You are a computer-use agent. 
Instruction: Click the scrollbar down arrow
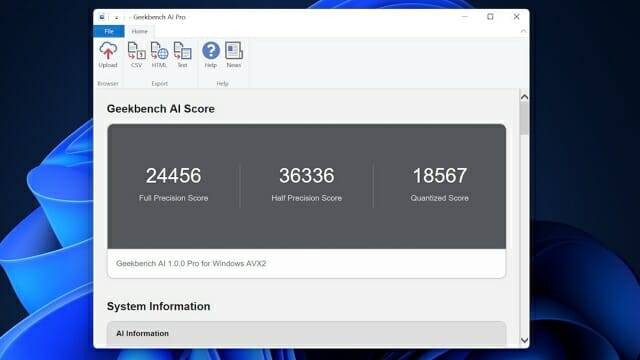pyautogui.click(x=524, y=340)
